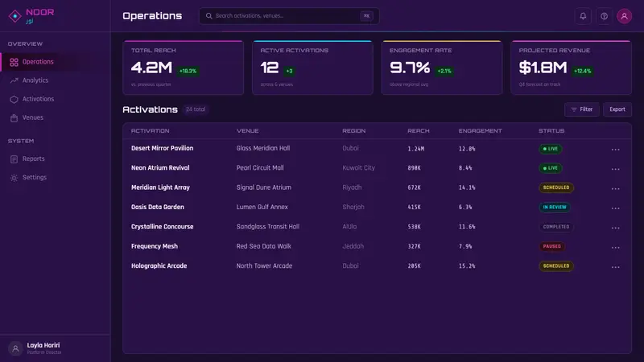644x362 pixels.
Task: Click the Red Sea Data Walk venue
Action: [264, 246]
